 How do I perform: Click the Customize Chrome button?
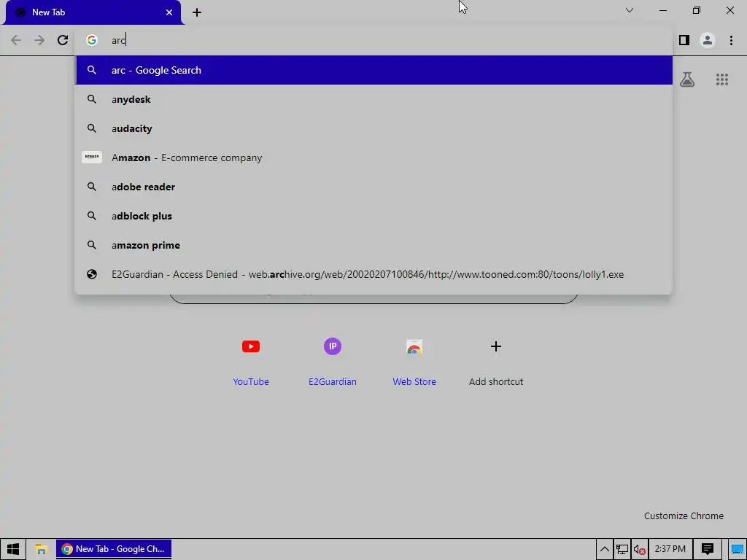pos(684,516)
